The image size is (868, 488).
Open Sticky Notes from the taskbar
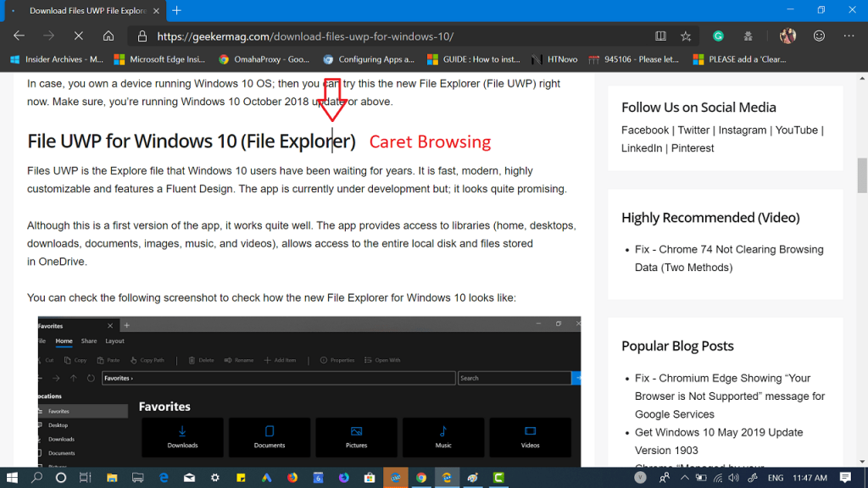pyautogui.click(x=241, y=478)
